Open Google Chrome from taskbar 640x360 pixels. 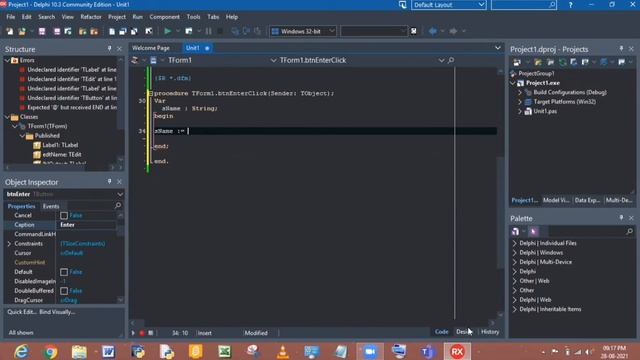click(x=50, y=351)
